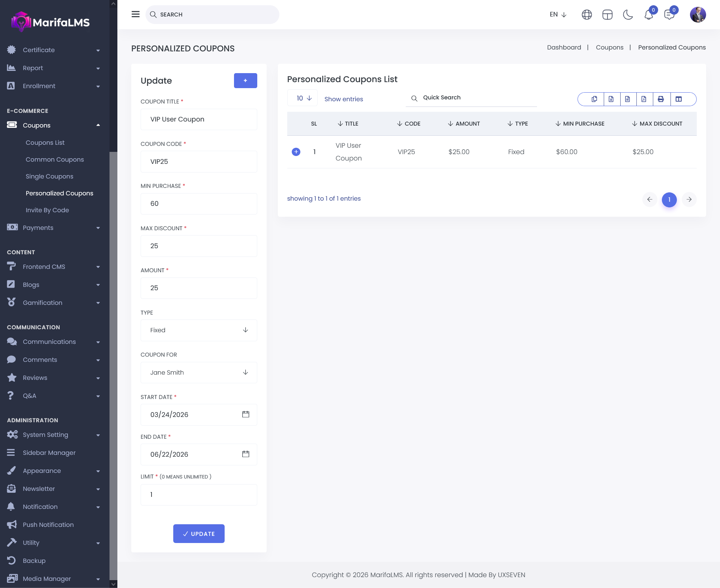Viewport: 720px width, 588px height.
Task: Print the personalized coupons list
Action: click(x=661, y=99)
